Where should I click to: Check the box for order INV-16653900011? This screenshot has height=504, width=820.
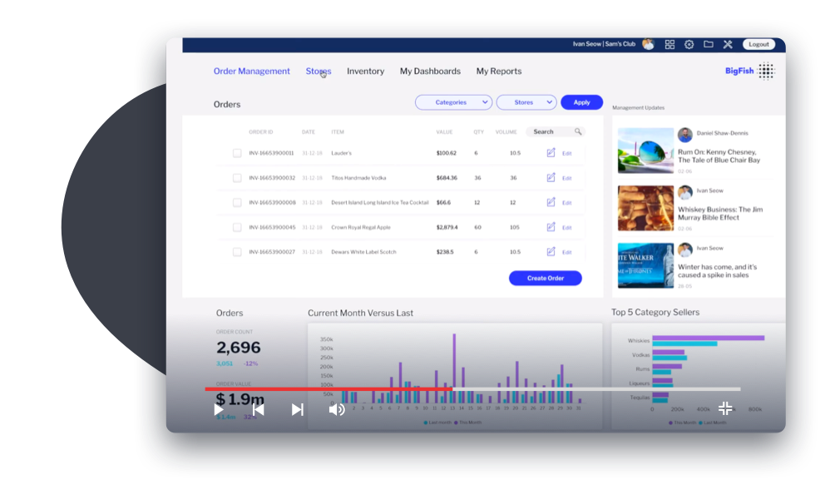(x=237, y=153)
